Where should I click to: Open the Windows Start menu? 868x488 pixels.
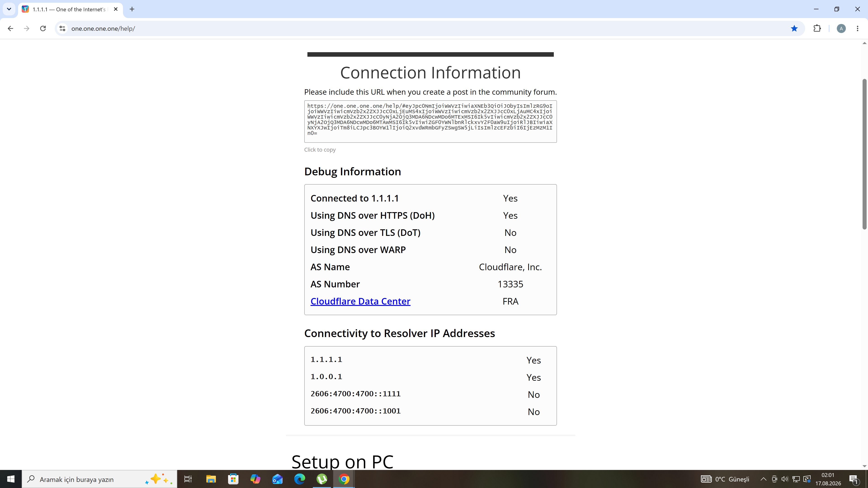pyautogui.click(x=11, y=479)
